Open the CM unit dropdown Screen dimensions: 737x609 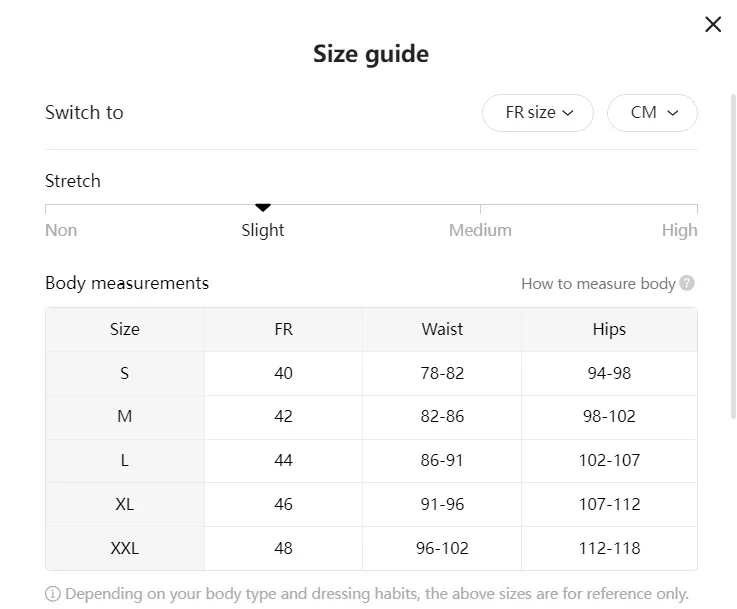tap(652, 113)
